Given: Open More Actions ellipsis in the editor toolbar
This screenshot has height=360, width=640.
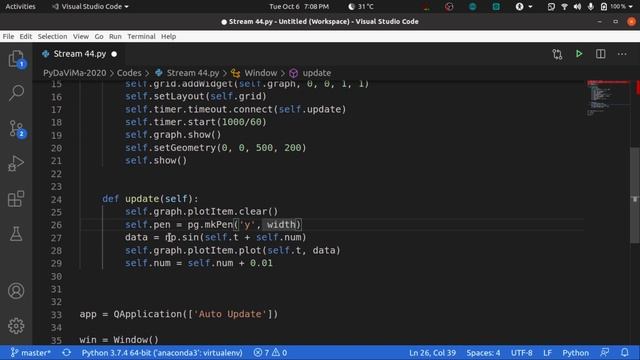Looking at the screenshot, I should click(622, 54).
